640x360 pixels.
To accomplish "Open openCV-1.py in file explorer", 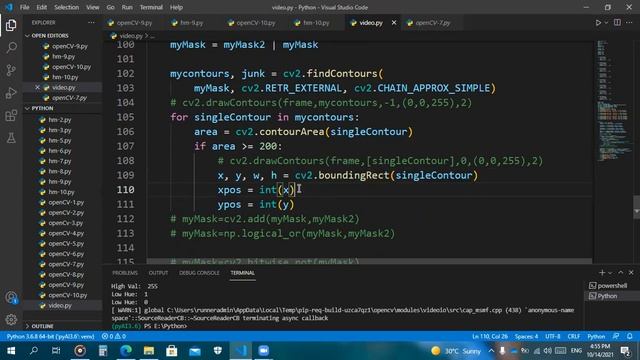I will point(66,202).
